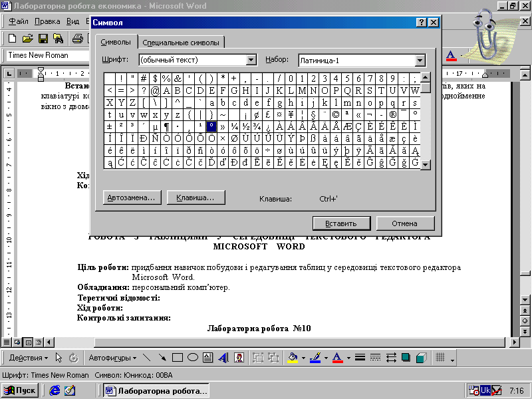Screen dimensions: 532x399
Task: Open the Shadow settings icon
Action: [406, 358]
